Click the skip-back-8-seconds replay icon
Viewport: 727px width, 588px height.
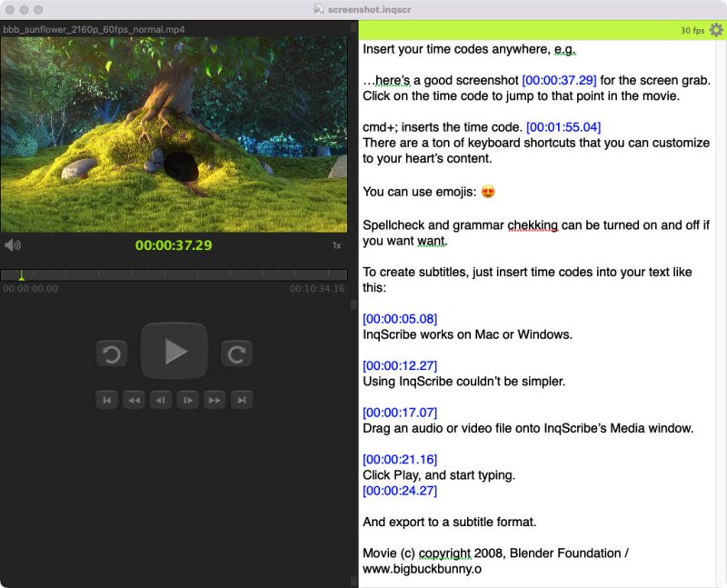110,352
